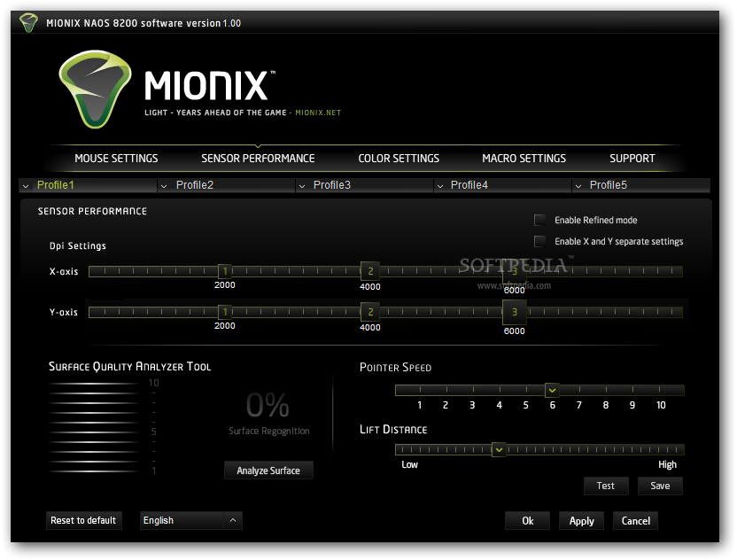Enable X and Y separate settings checkbox
The height and width of the screenshot is (560, 737).
(539, 241)
